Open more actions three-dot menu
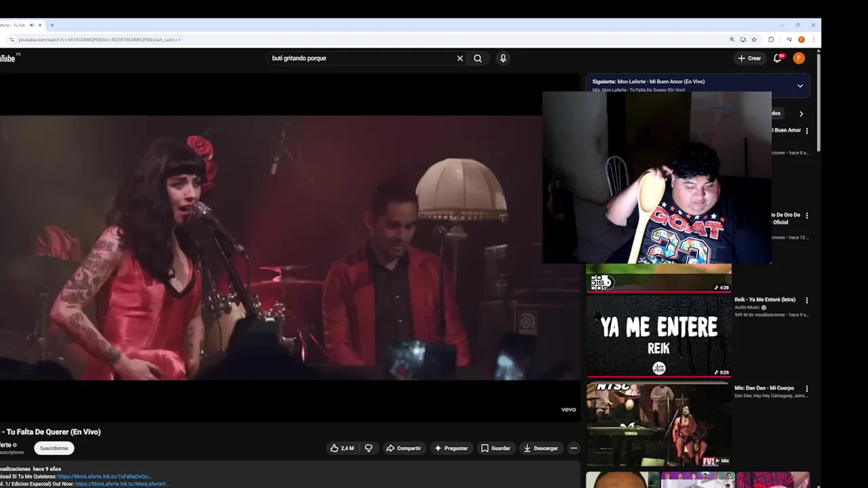Image resolution: width=868 pixels, height=488 pixels. click(574, 448)
